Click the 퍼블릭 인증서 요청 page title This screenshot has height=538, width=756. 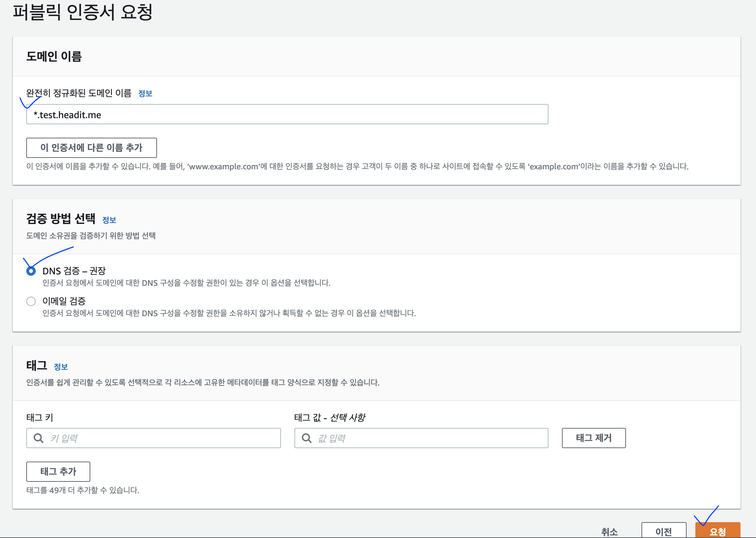[x=83, y=12]
